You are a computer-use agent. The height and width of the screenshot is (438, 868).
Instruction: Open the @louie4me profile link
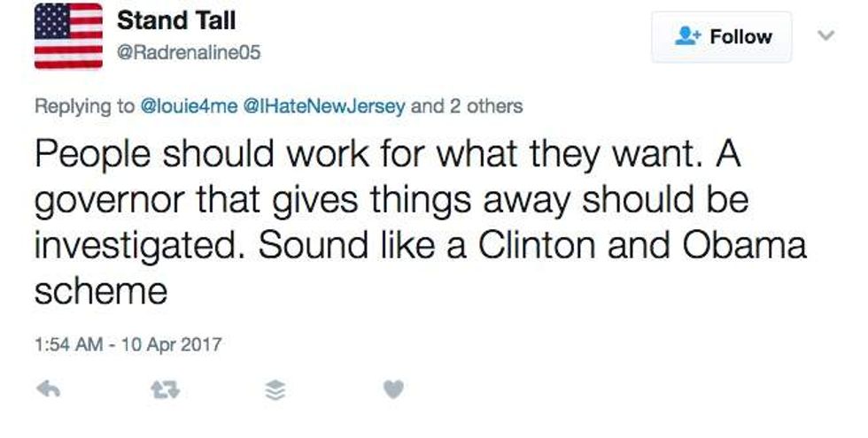190,107
